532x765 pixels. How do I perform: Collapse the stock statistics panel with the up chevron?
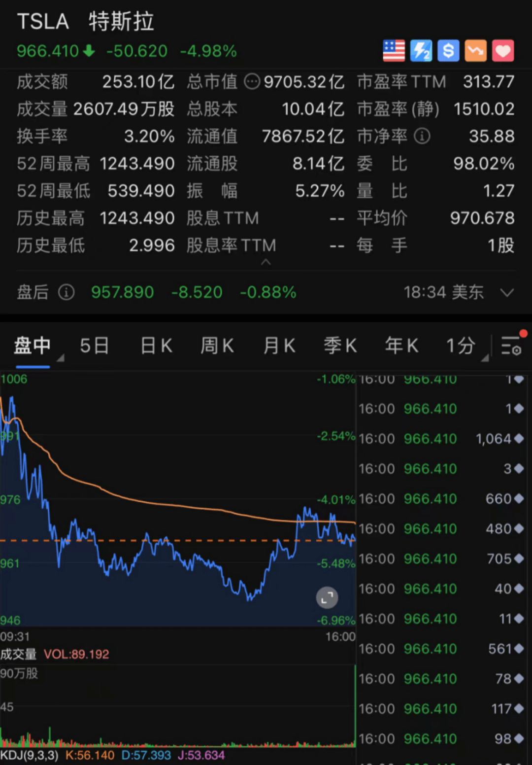[x=266, y=262]
